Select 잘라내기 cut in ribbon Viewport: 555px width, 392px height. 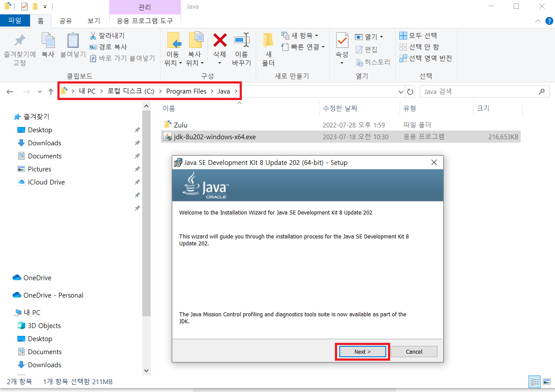[107, 36]
